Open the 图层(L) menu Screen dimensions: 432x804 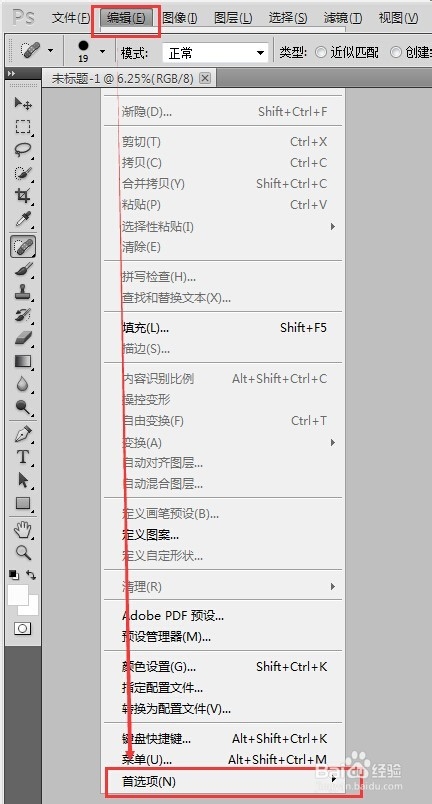[233, 18]
